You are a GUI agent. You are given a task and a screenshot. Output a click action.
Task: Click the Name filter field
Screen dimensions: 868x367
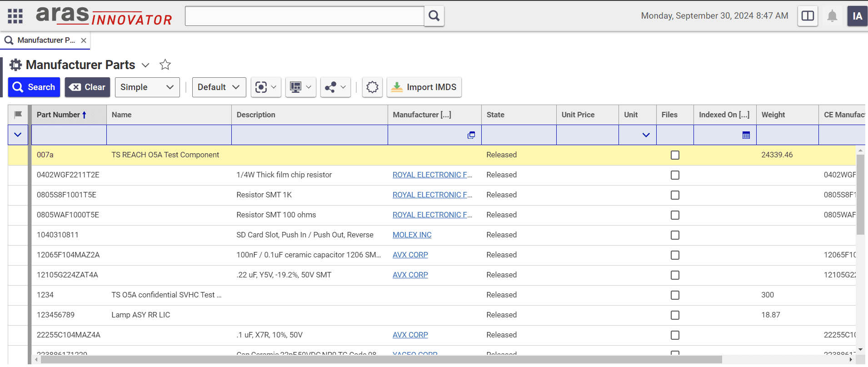point(169,135)
